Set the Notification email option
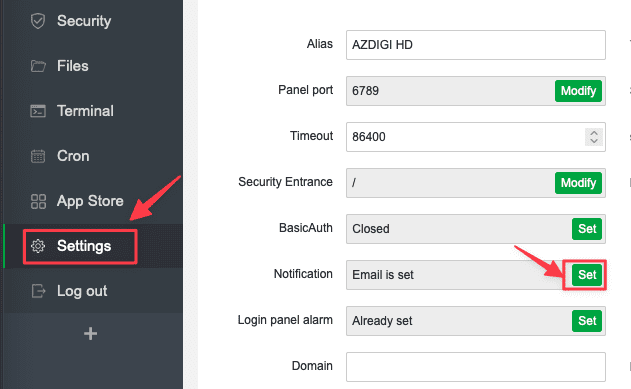 [587, 275]
